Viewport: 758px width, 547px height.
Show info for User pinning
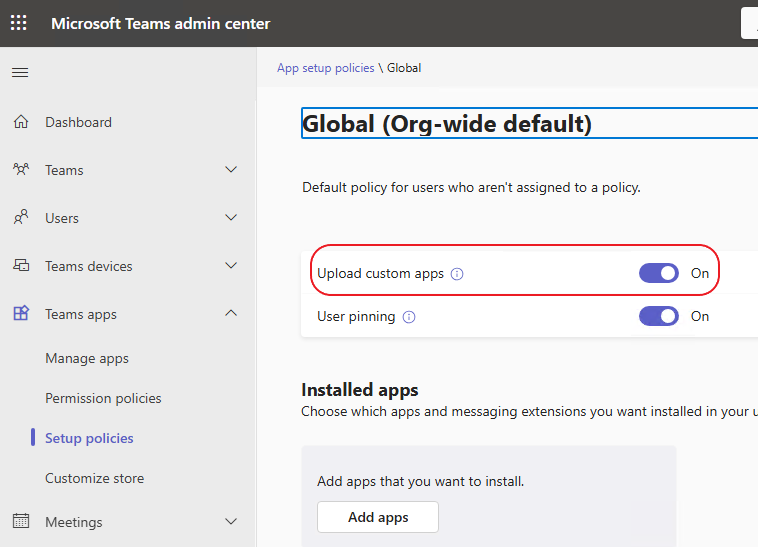(409, 317)
